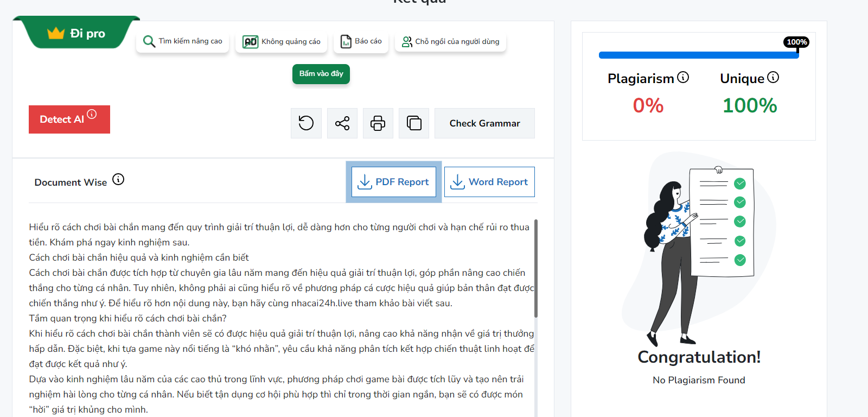The width and height of the screenshot is (868, 417).
Task: Select Chỗ ngồi của người dùng
Action: pos(451,41)
